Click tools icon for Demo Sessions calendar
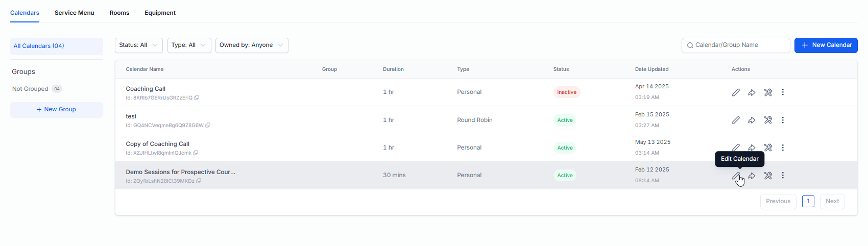Viewport: 868px width, 246px height. [768, 176]
